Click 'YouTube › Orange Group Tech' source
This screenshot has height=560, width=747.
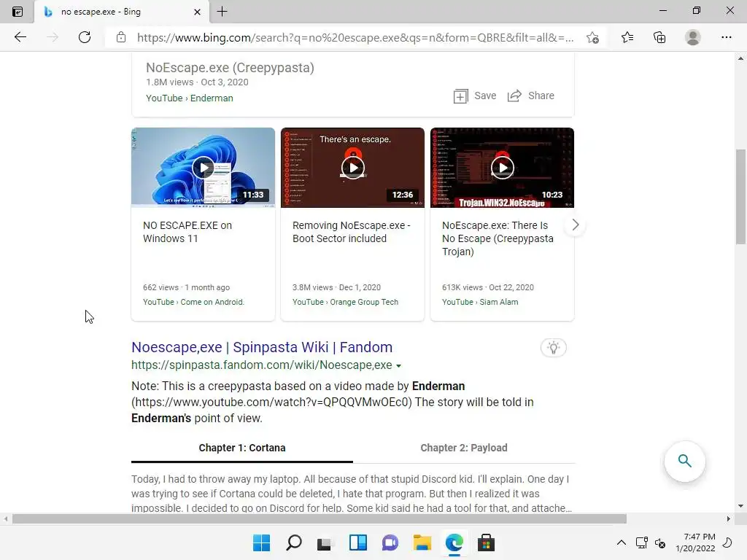click(x=345, y=302)
